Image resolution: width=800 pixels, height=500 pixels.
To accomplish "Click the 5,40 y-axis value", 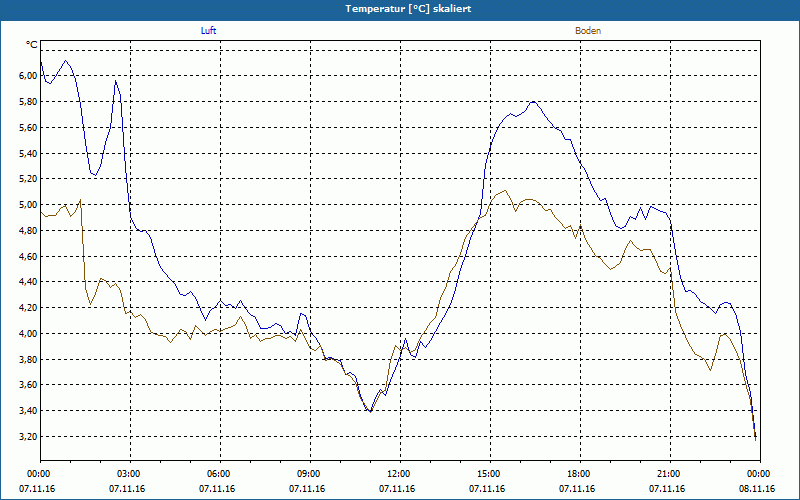I will point(28,153).
